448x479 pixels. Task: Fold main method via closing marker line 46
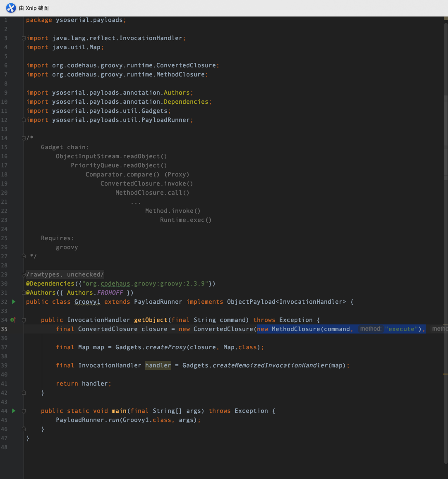point(24,429)
